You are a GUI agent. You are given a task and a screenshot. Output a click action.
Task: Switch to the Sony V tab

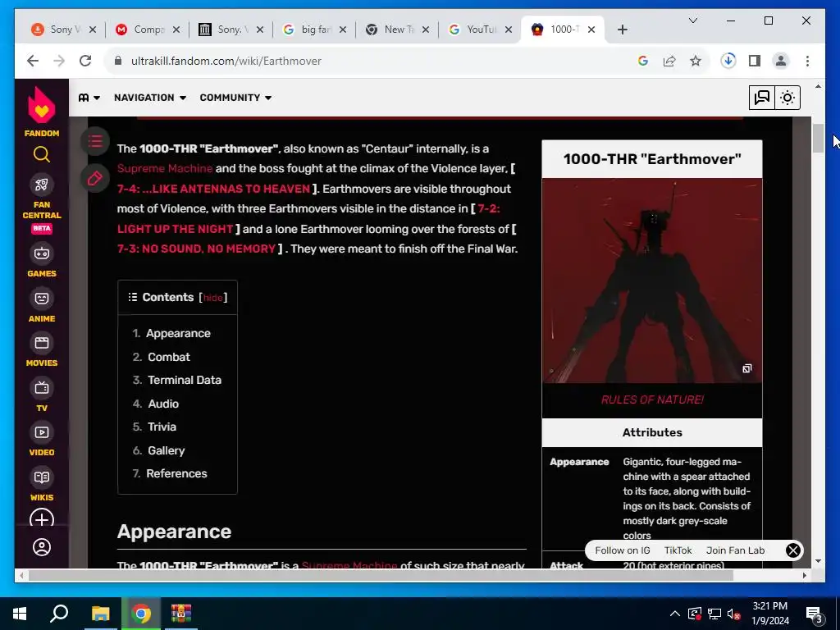(x=64, y=30)
